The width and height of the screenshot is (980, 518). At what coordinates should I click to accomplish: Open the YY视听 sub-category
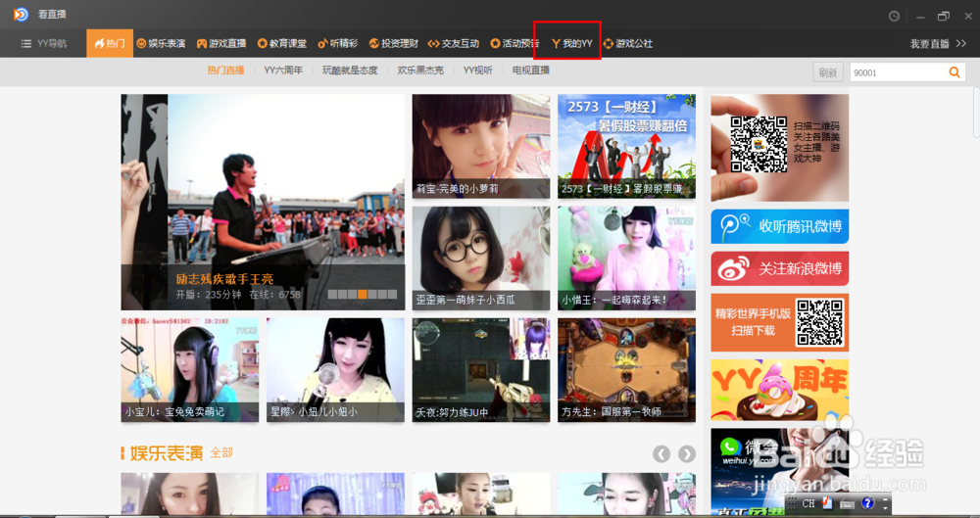477,71
